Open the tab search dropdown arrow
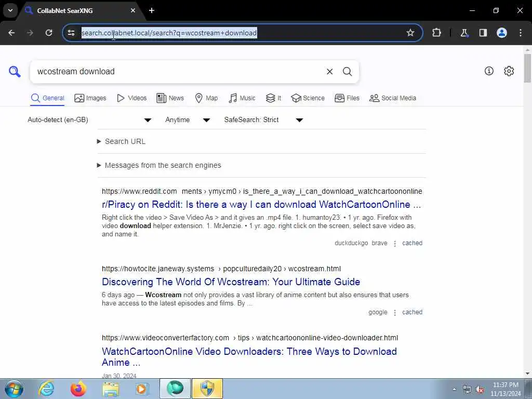The width and height of the screenshot is (532, 399). [10, 10]
